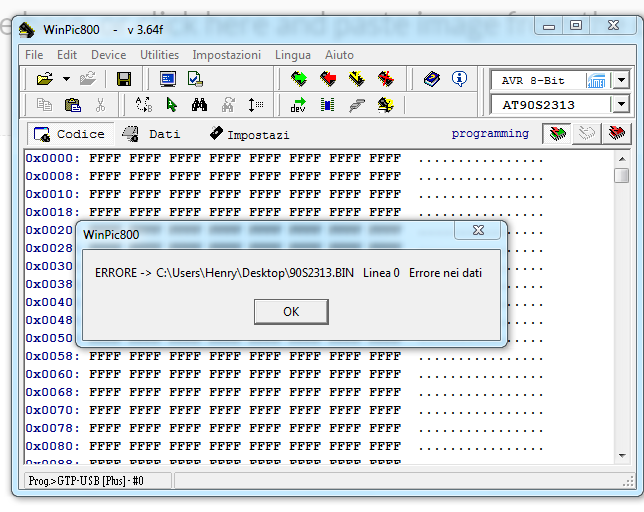The height and width of the screenshot is (512, 644).
Task: Open the Lingua menu
Action: (x=293, y=55)
